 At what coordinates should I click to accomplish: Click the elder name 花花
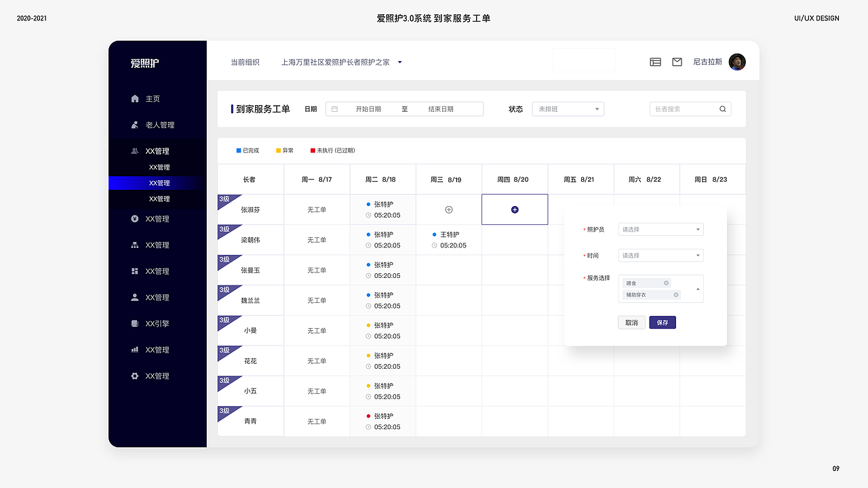250,361
